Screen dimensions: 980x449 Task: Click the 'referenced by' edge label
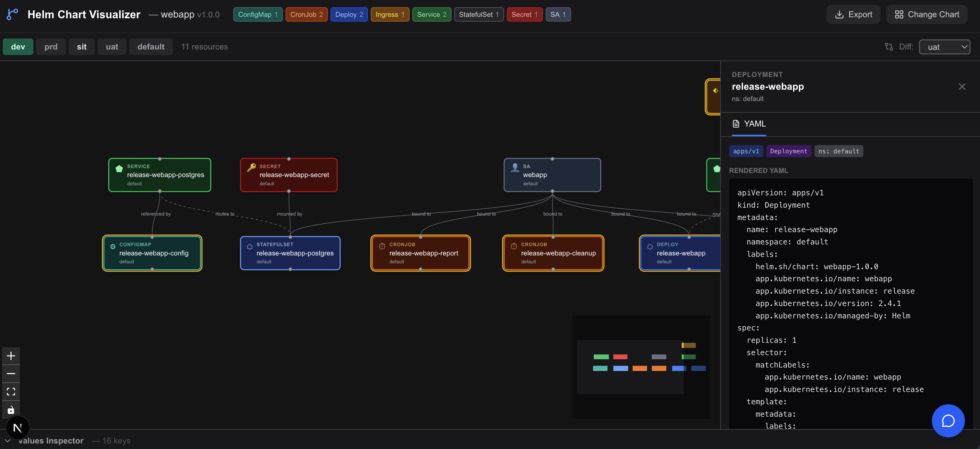click(x=156, y=214)
